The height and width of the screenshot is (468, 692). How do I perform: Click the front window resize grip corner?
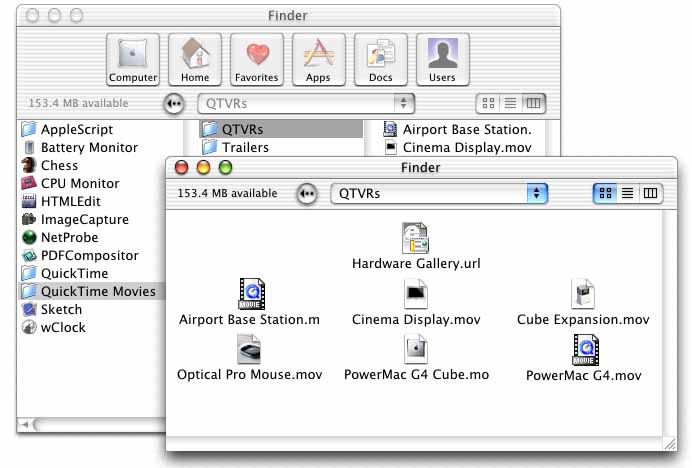(670, 444)
